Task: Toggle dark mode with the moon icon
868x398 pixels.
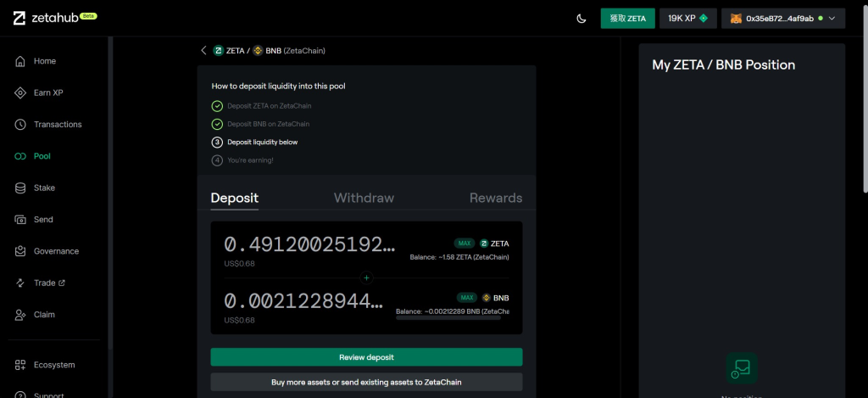Action: click(581, 18)
